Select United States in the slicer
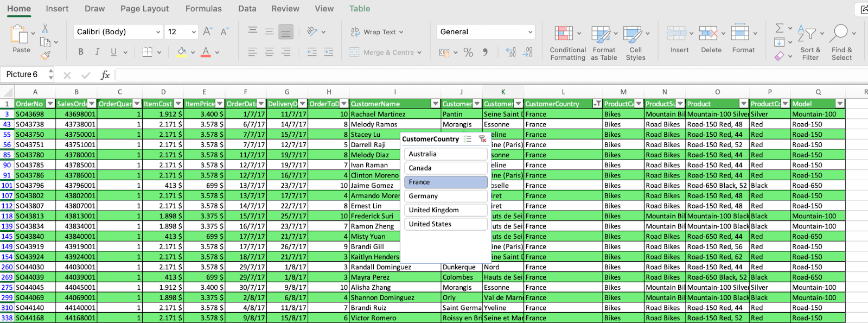 [446, 224]
